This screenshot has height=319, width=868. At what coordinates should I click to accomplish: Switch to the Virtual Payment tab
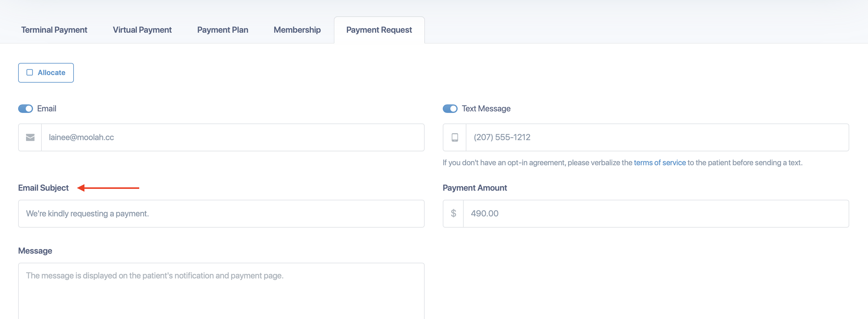tap(142, 30)
